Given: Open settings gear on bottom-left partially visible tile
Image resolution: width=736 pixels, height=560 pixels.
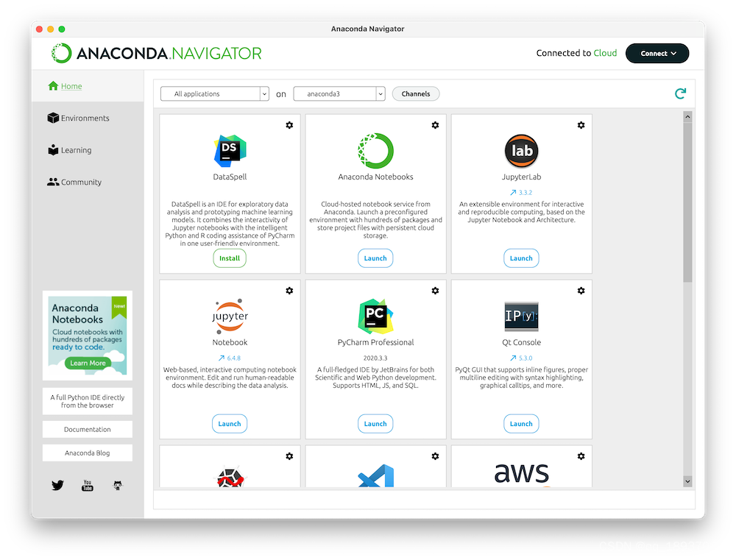Looking at the screenshot, I should (x=289, y=456).
